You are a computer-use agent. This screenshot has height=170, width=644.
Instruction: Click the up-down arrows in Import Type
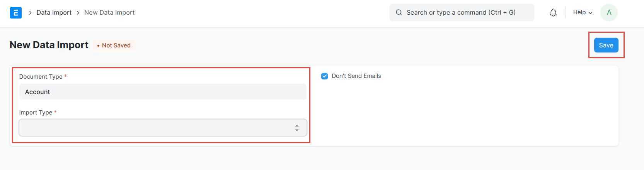(297, 128)
